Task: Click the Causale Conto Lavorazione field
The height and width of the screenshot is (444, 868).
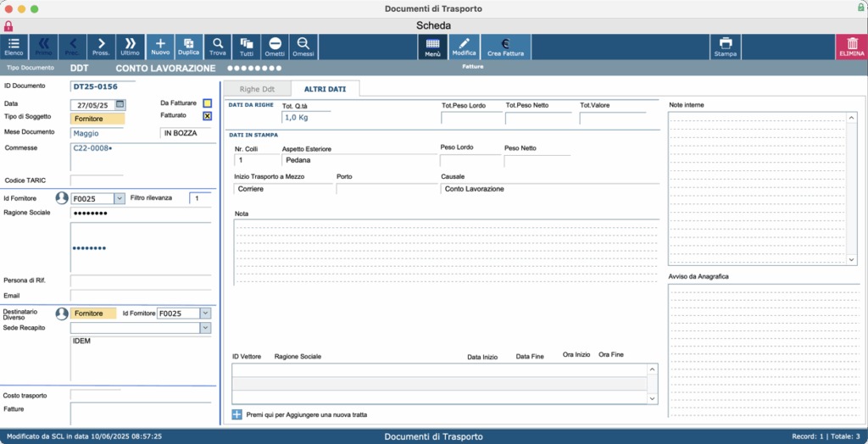Action: click(x=550, y=189)
